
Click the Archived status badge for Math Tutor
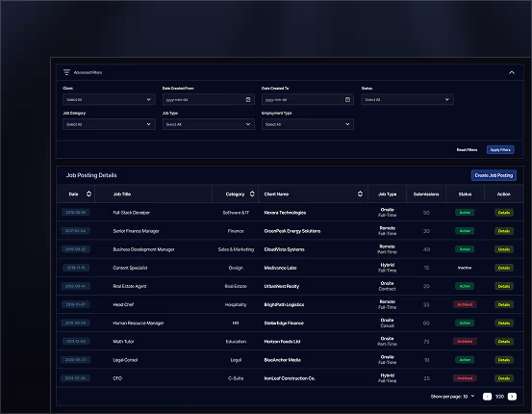(465, 342)
